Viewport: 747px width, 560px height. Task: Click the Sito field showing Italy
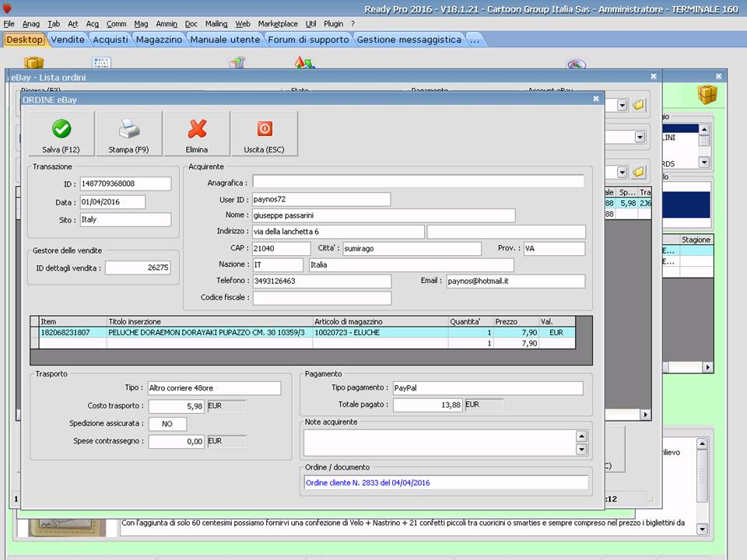[125, 219]
